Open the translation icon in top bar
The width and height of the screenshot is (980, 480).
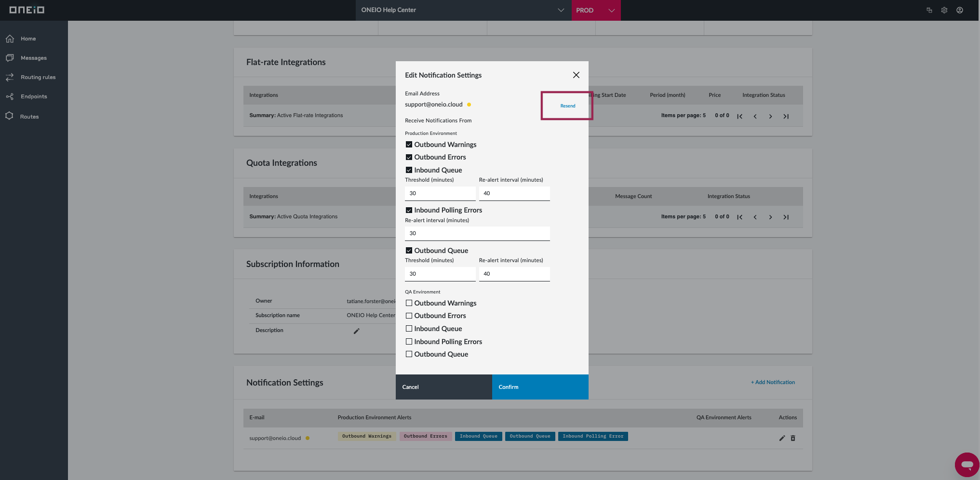click(x=929, y=10)
